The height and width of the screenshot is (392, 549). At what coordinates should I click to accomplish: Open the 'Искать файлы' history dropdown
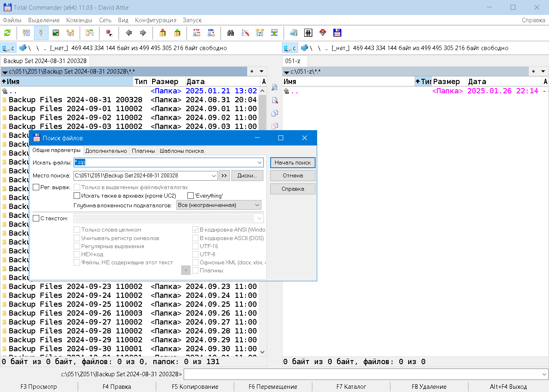click(x=259, y=162)
